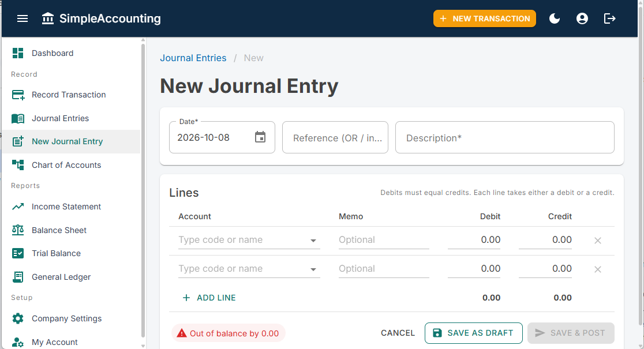Open the Income Statement report
Screen dimensions: 644x349
pos(71,207)
